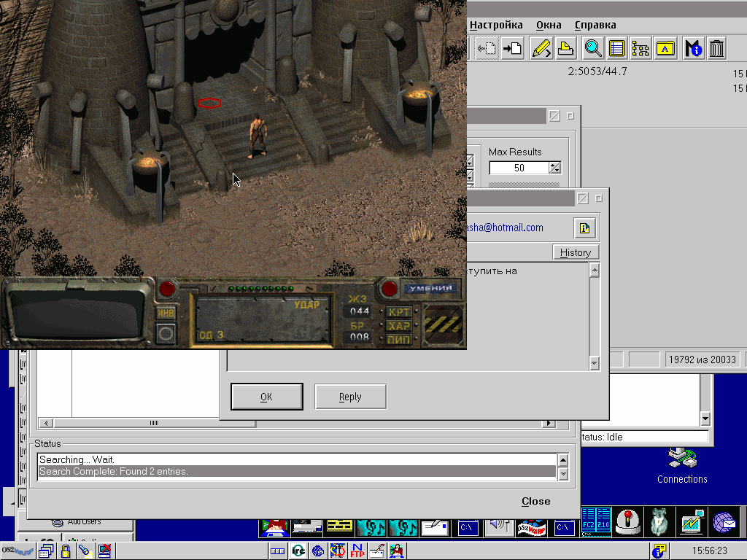Click the ПИП Pipboy button in game
Image resolution: width=747 pixels, height=560 pixels.
click(398, 340)
